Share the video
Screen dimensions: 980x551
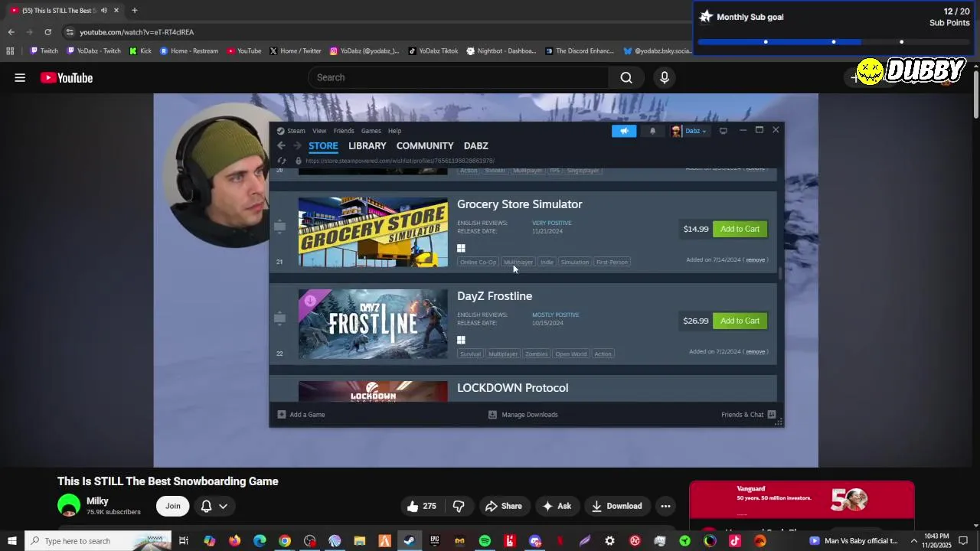pos(503,506)
